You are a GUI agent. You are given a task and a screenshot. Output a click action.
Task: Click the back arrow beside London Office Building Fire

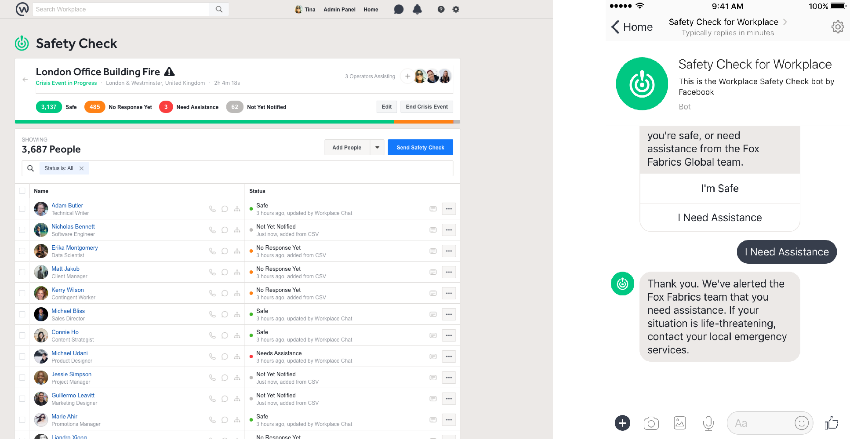25,80
